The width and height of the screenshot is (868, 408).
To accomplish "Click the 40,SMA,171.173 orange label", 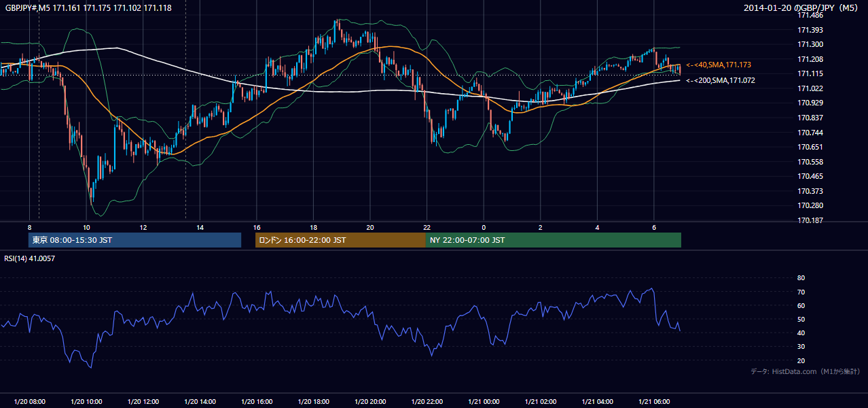I will pyautogui.click(x=718, y=65).
